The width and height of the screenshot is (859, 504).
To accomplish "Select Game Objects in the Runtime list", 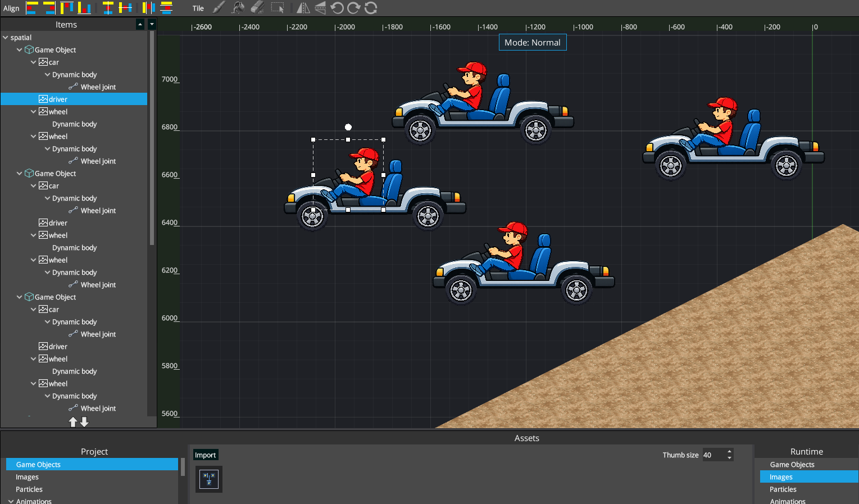I will pos(809,465).
